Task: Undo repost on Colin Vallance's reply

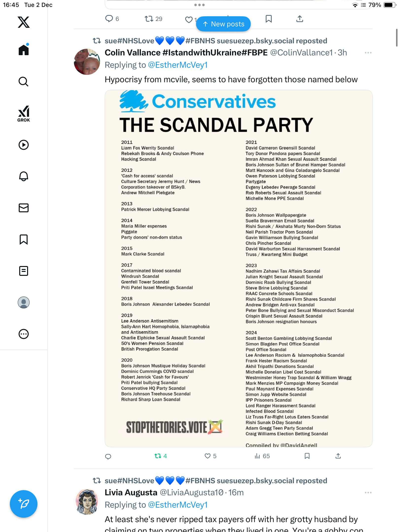Action: click(x=158, y=456)
